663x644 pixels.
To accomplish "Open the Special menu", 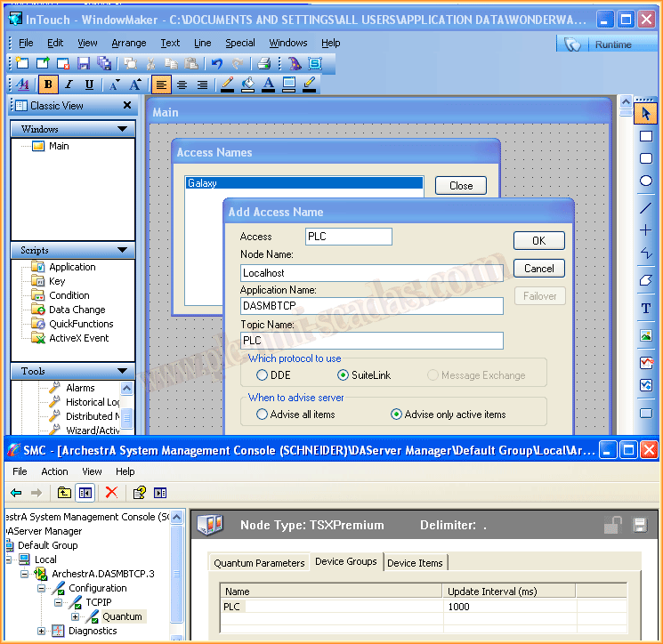I will pyautogui.click(x=239, y=43).
